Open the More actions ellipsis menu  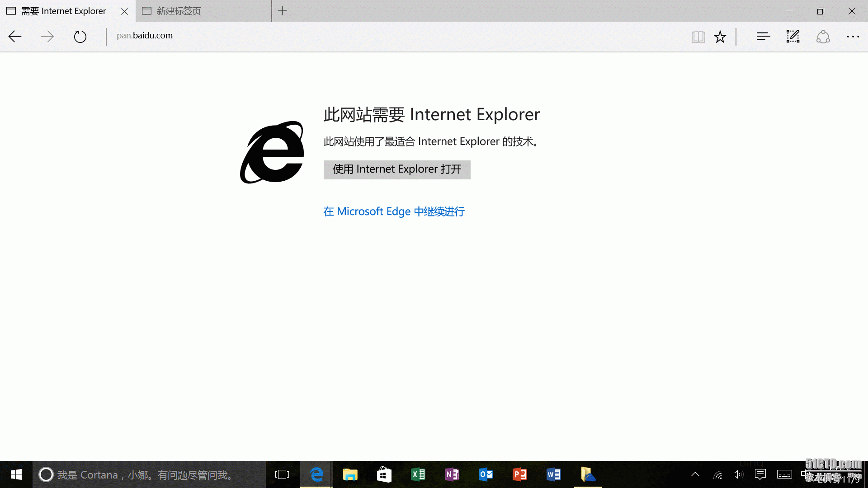click(x=853, y=37)
